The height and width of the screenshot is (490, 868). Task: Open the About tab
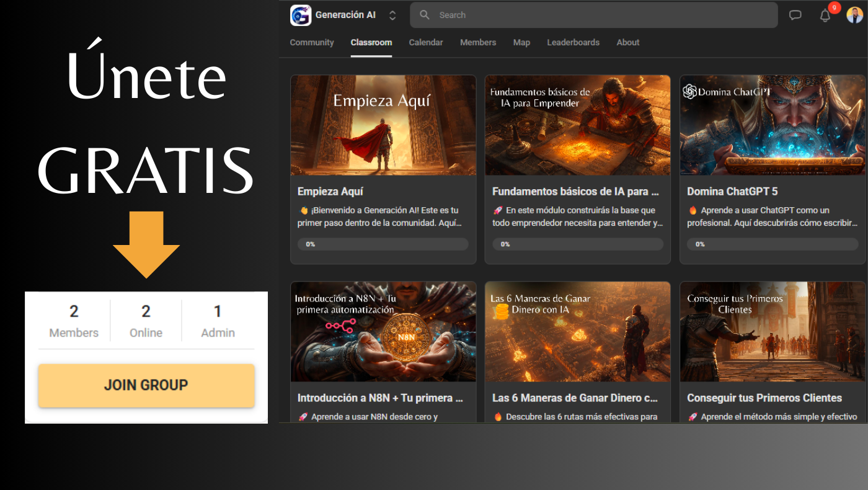click(x=627, y=43)
